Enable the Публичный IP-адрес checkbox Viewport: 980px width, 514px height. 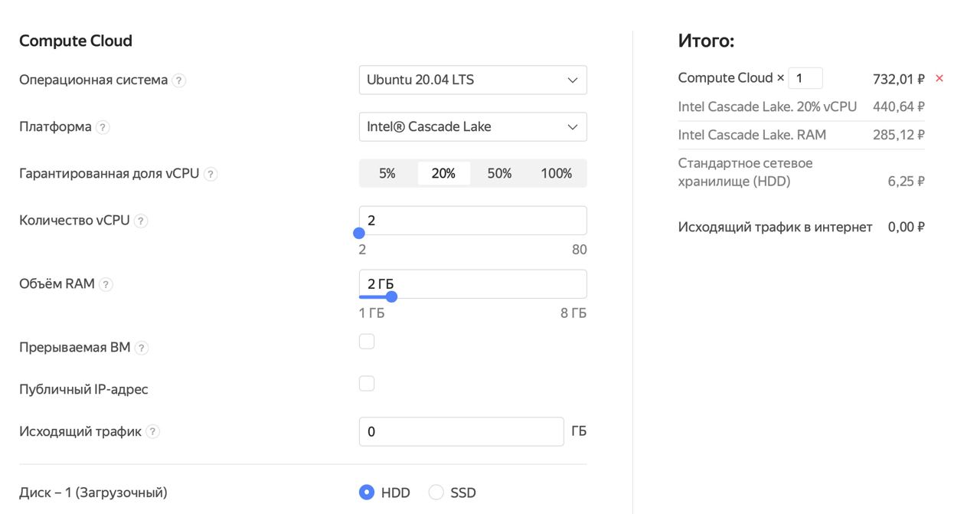367,383
